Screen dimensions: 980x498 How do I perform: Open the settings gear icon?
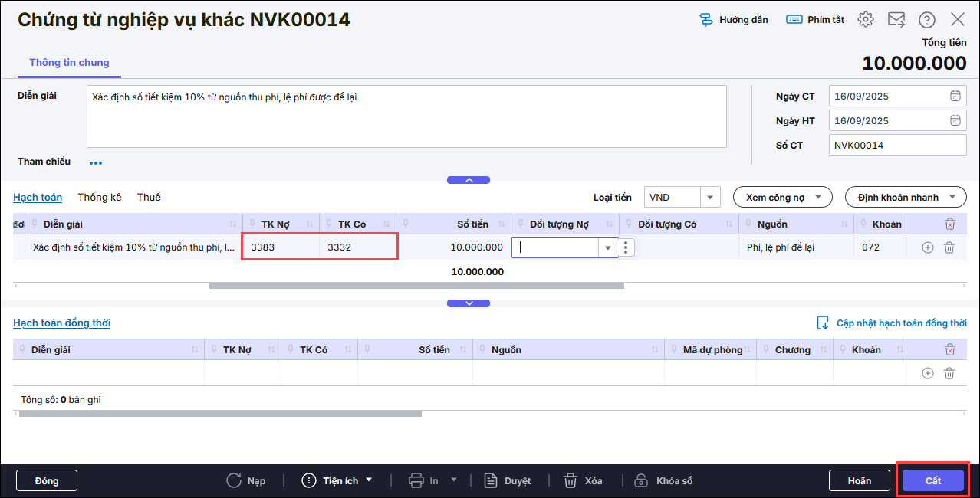[x=866, y=20]
